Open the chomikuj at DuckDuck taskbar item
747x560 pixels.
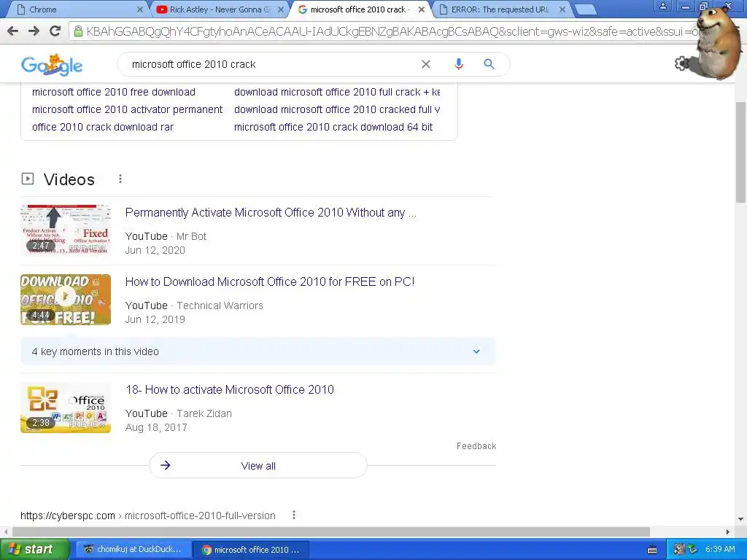click(x=133, y=550)
